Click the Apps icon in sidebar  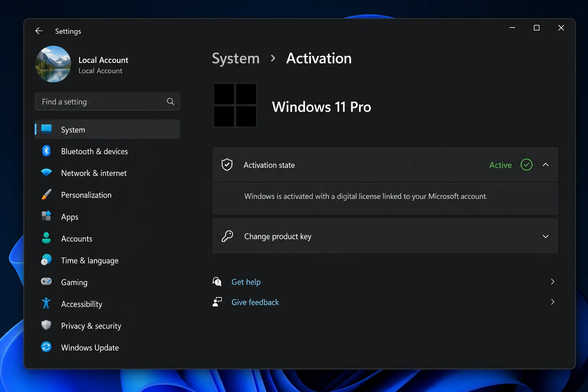(x=46, y=216)
